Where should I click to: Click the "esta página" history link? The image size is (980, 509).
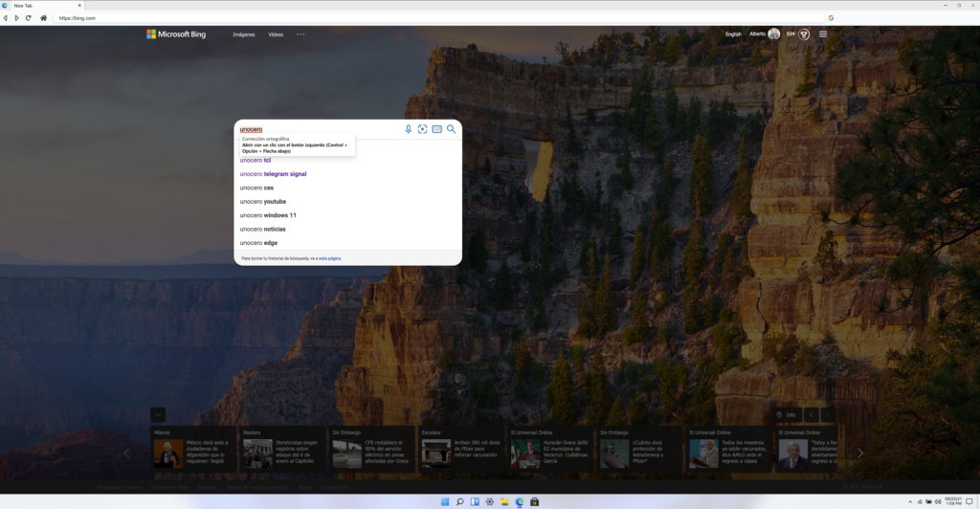point(329,258)
